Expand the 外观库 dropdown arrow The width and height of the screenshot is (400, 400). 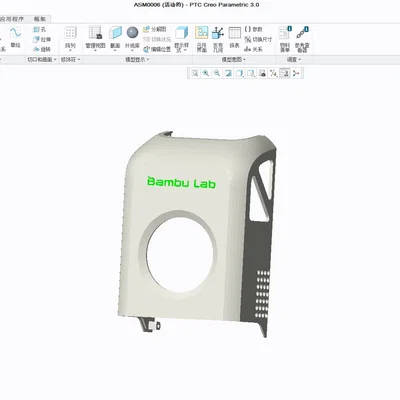tap(132, 51)
